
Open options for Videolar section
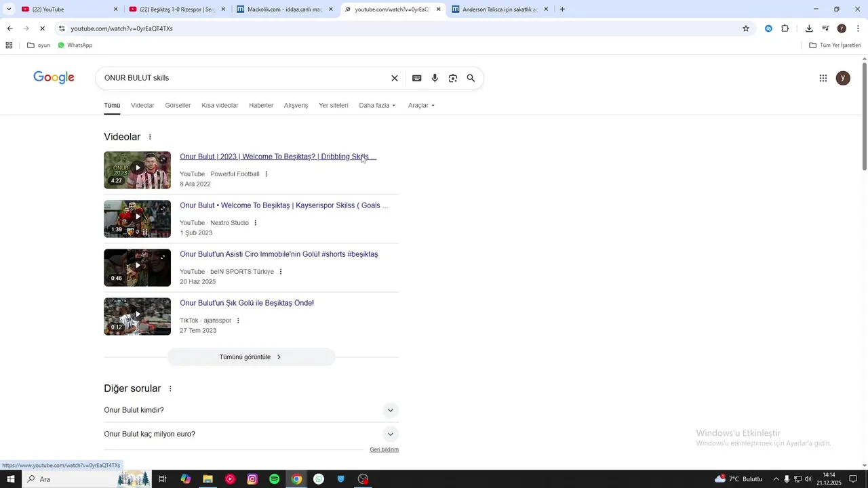pos(150,137)
